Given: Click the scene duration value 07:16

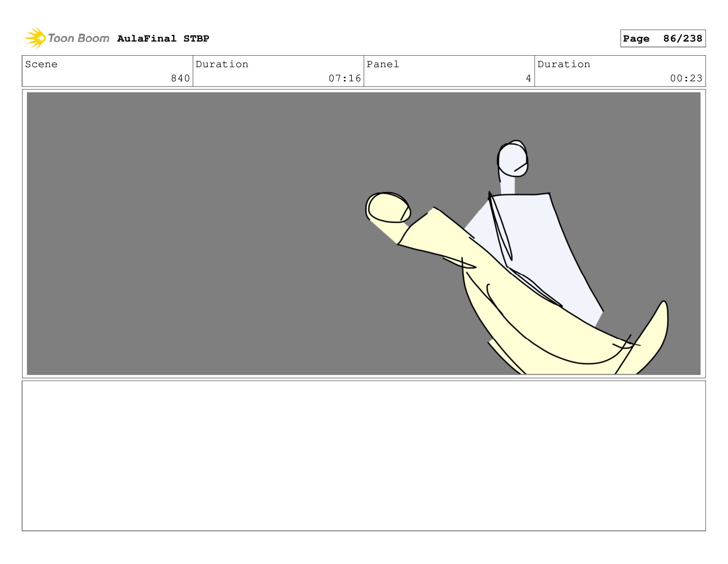Looking at the screenshot, I should tap(345, 78).
